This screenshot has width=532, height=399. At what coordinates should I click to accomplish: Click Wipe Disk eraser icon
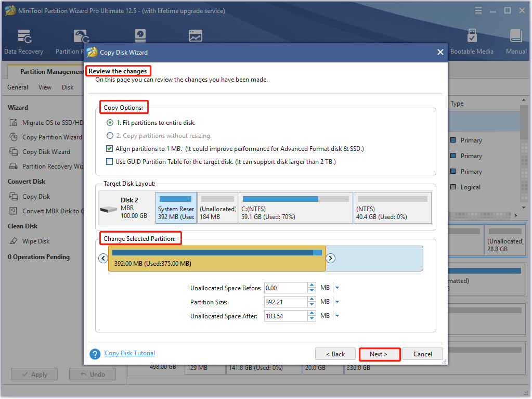[13, 241]
